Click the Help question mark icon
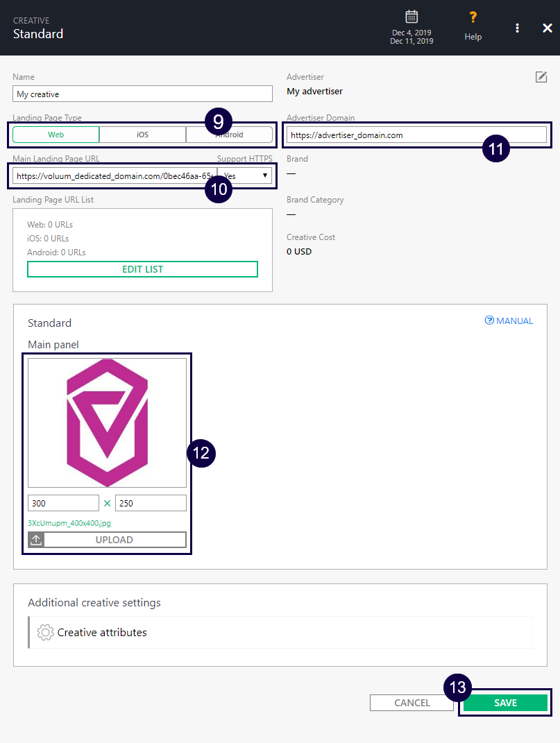The width and height of the screenshot is (560, 743). coord(473,17)
